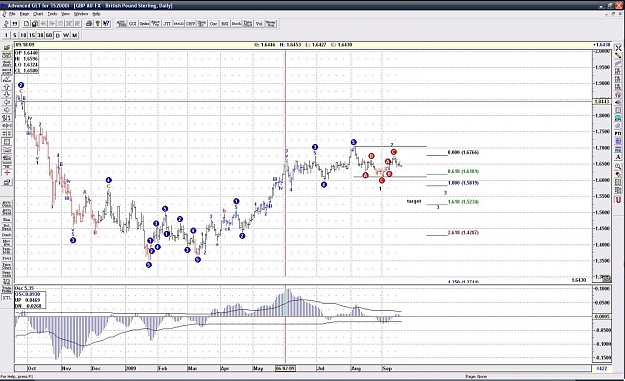625x381 pixels.
Task: Add the Vol volume indicator
Action: click(x=259, y=24)
